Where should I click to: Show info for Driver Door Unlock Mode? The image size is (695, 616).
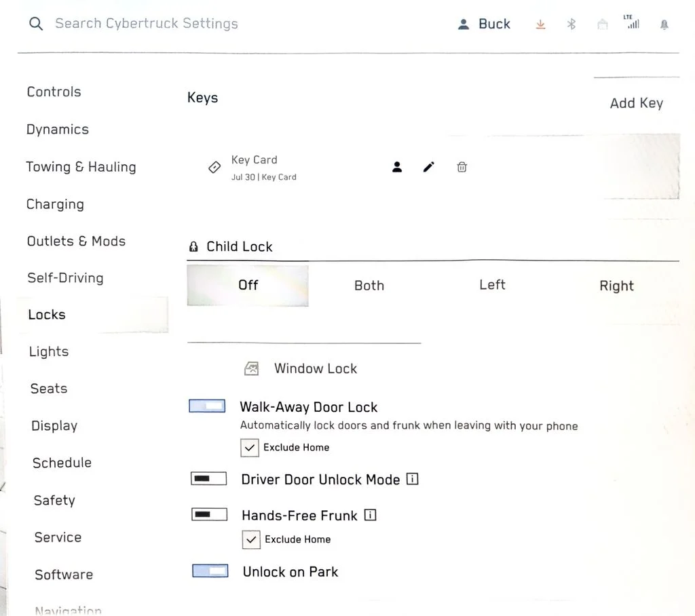coord(412,479)
